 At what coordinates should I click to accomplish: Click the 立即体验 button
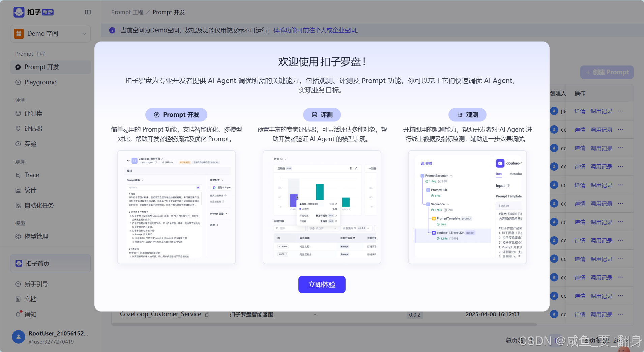(322, 285)
